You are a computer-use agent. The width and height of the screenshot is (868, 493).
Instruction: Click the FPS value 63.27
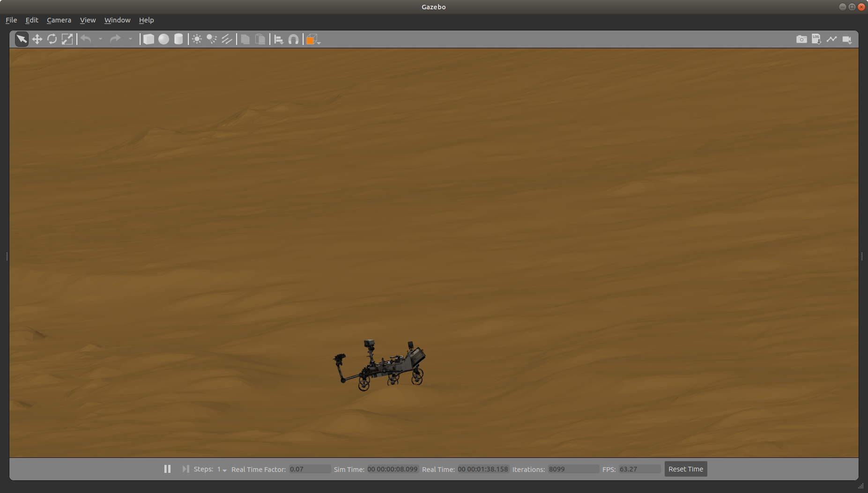pyautogui.click(x=639, y=469)
